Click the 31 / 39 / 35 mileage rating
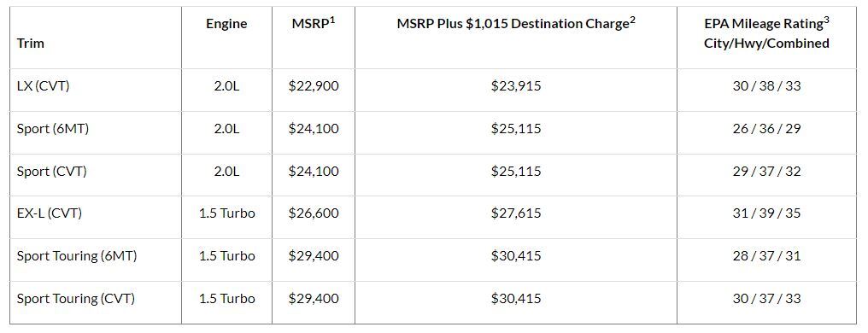Image resolution: width=868 pixels, height=333 pixels. tap(766, 213)
